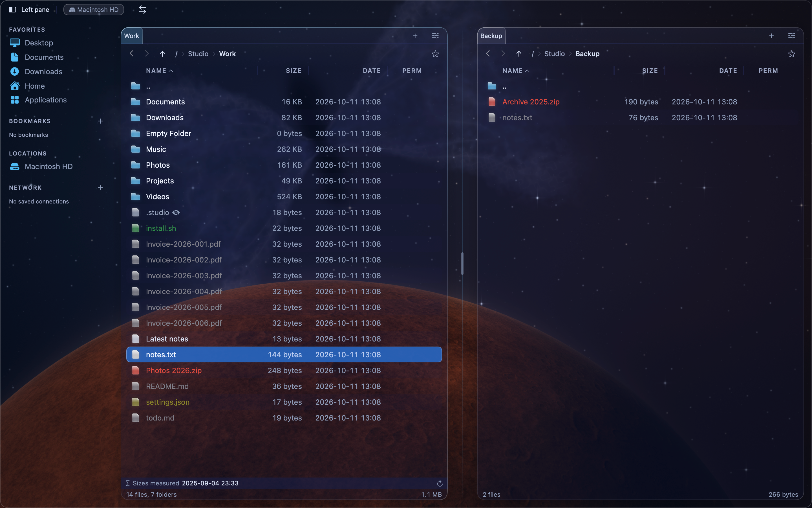
Task: Add a new bookmark
Action: (100, 121)
